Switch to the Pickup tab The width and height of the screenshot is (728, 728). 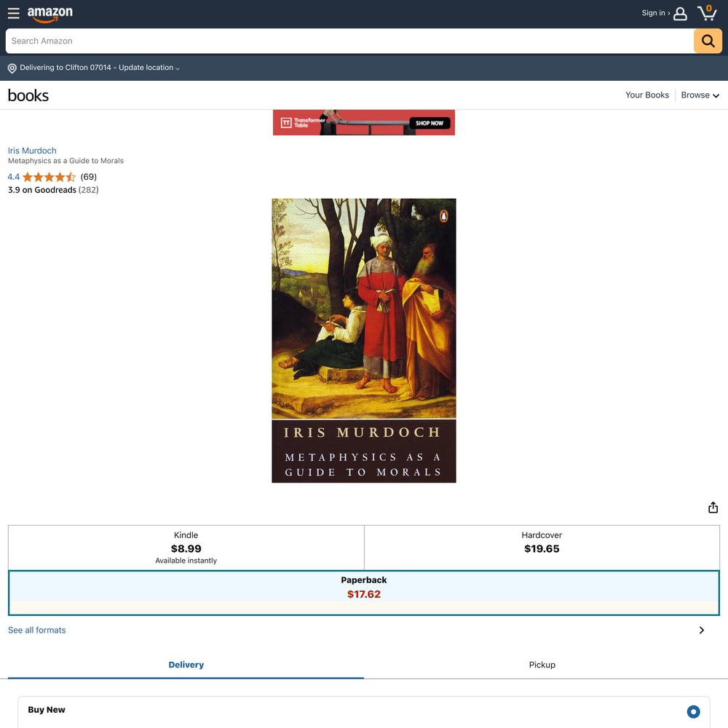(x=542, y=665)
